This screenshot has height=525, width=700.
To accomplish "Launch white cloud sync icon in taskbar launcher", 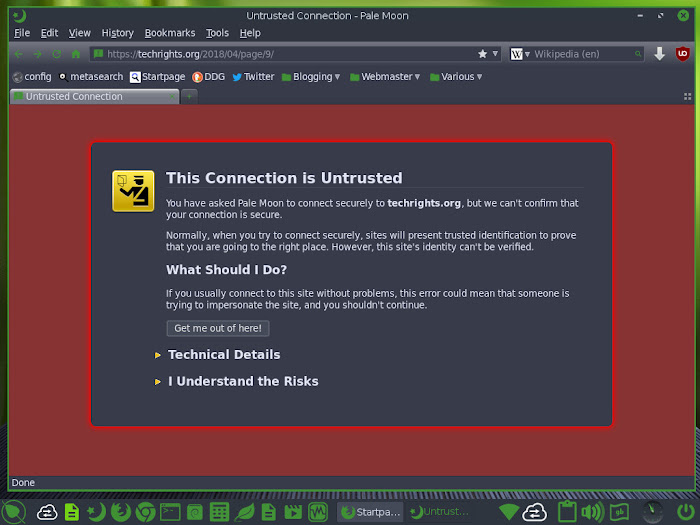I will click(x=47, y=512).
